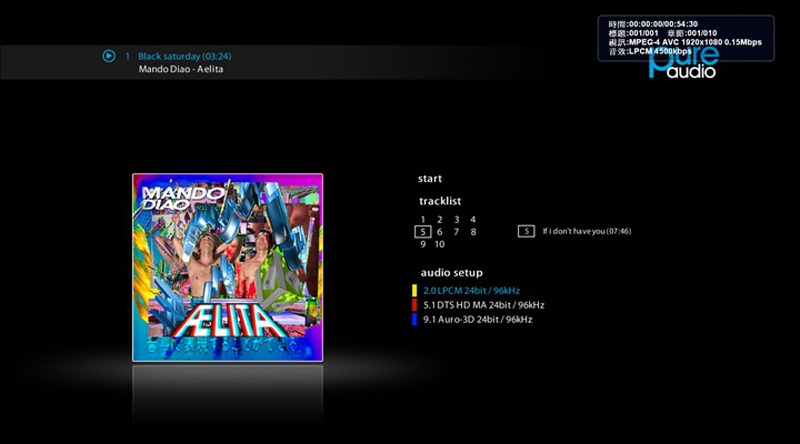The width and height of the screenshot is (800, 444).
Task: Choose track 4 in the tracklist
Action: 473,219
